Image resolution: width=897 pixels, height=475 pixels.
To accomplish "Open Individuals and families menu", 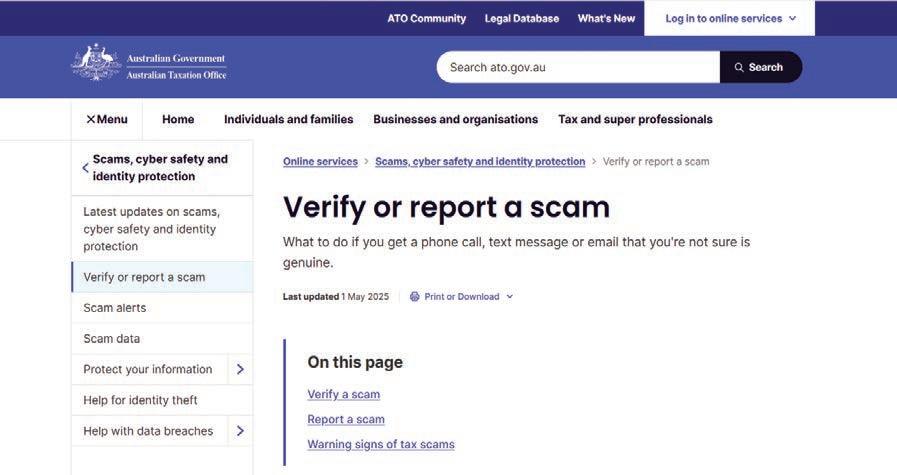I will (288, 119).
